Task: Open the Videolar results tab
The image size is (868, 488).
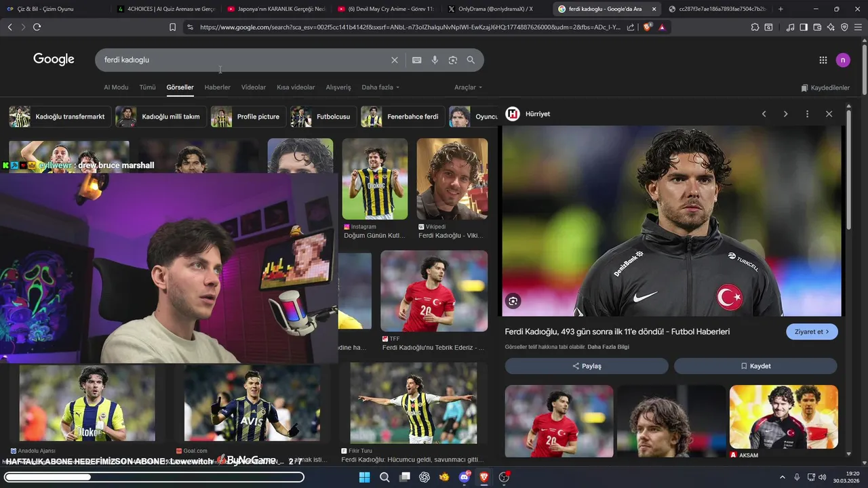Action: click(x=254, y=87)
